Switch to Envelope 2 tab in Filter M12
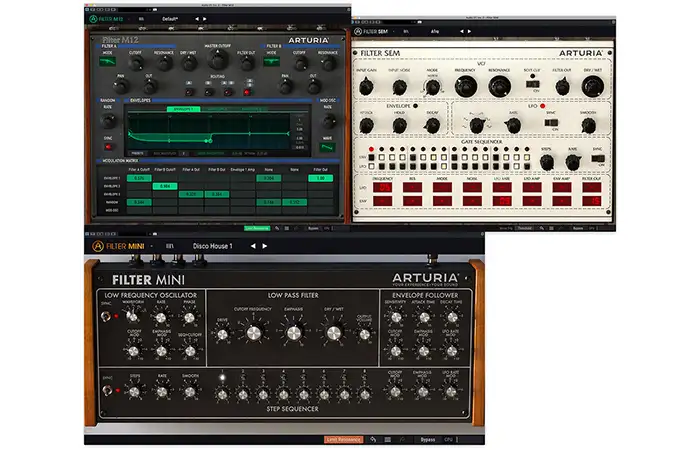The height and width of the screenshot is (450, 700). (217, 109)
